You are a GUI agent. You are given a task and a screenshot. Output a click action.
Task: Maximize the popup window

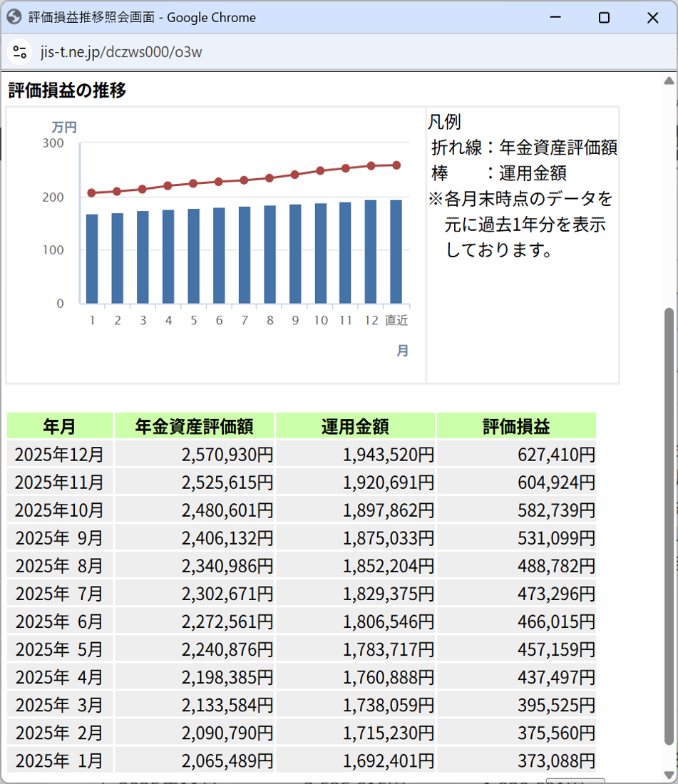(603, 18)
